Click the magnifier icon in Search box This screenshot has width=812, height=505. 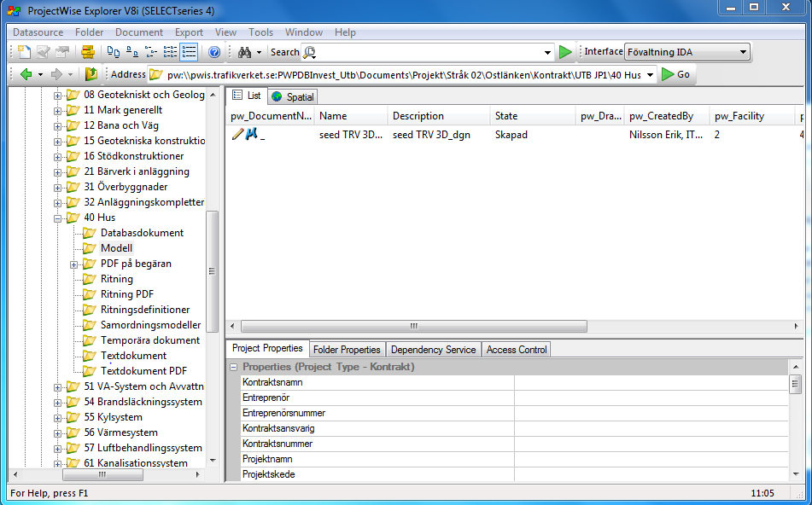pyautogui.click(x=309, y=52)
